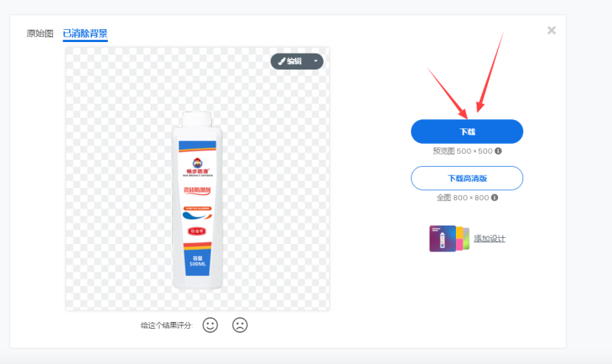The image size is (612, 364).
Task: Click the blue 下载 button
Action: pyautogui.click(x=467, y=132)
